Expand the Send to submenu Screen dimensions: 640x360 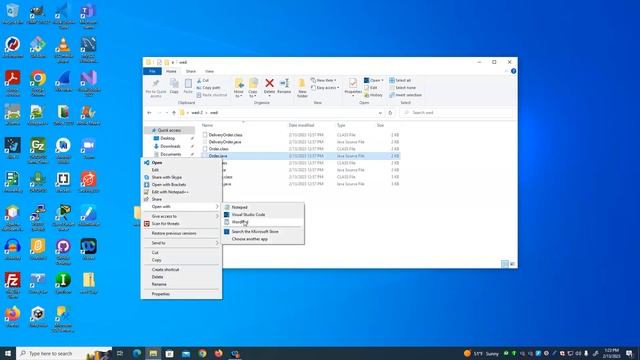[x=181, y=243]
